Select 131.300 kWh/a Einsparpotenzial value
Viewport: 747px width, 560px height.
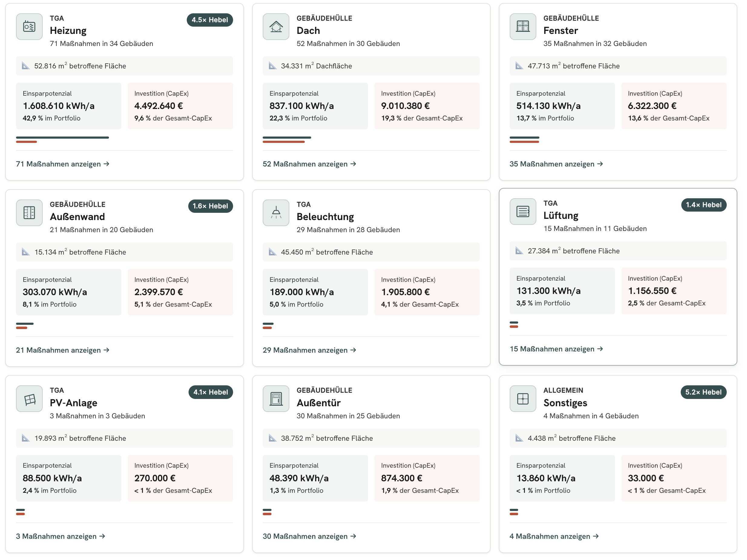click(x=548, y=291)
